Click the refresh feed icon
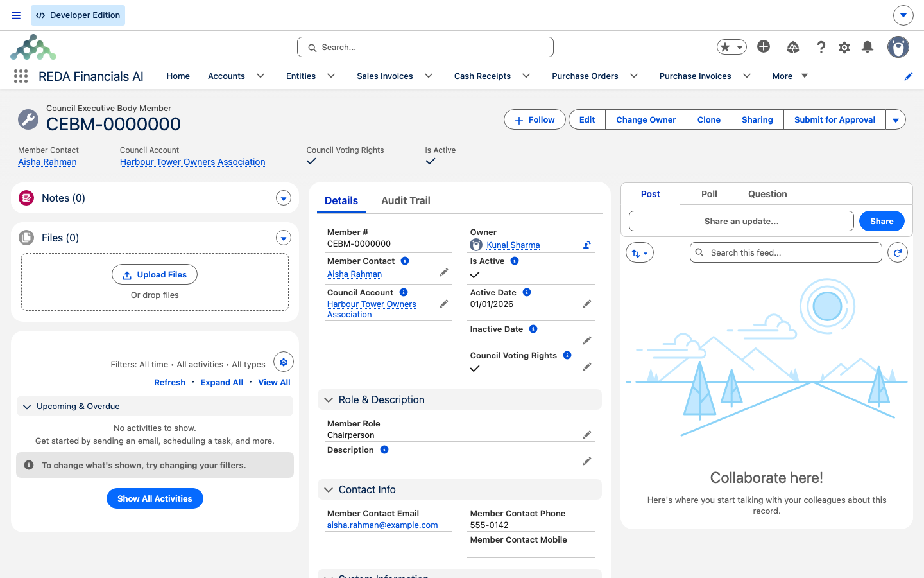Viewport: 924px width, 578px height. (x=898, y=253)
